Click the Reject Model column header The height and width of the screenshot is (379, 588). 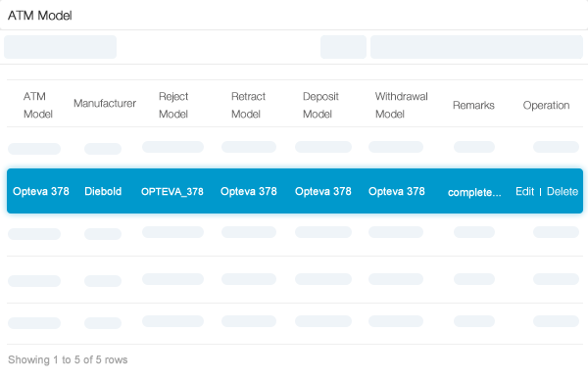click(173, 105)
